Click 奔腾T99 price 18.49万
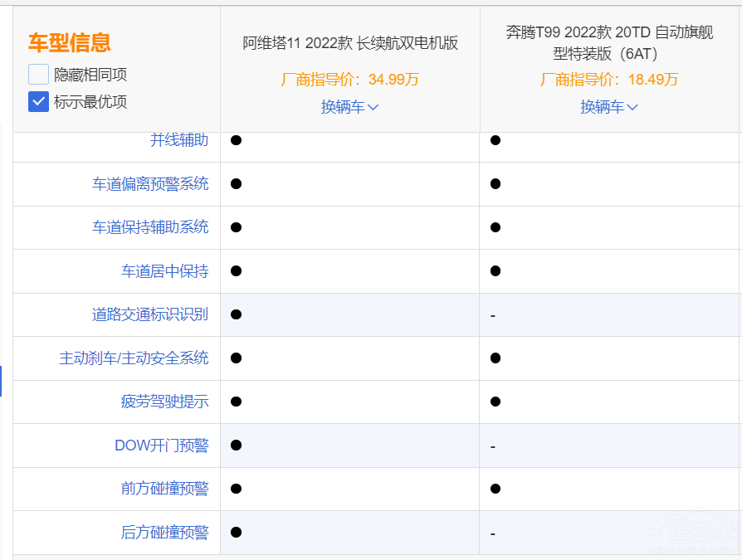The image size is (742, 560). coord(608,80)
